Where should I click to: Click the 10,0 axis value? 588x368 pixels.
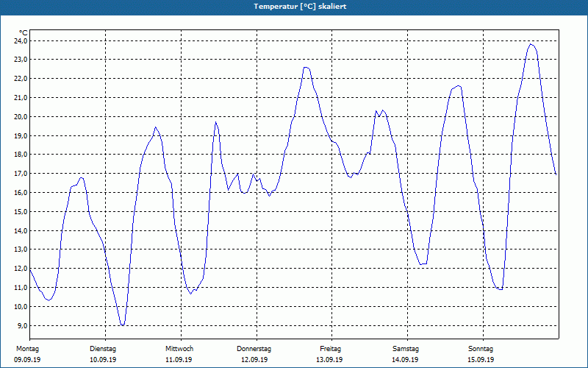click(x=21, y=306)
